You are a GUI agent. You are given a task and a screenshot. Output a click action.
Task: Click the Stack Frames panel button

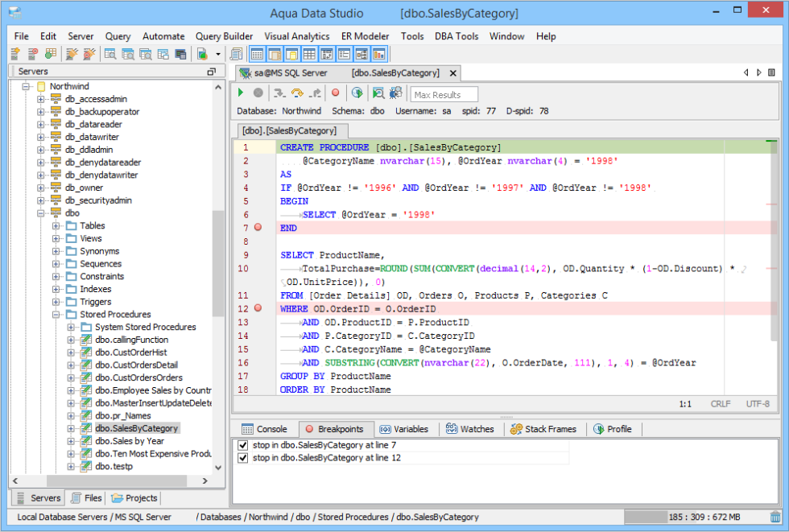point(544,429)
